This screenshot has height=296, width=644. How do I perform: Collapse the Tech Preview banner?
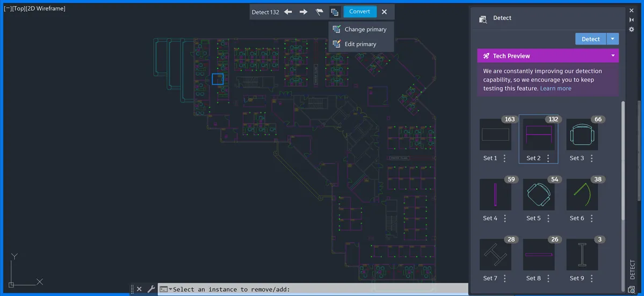coord(613,56)
